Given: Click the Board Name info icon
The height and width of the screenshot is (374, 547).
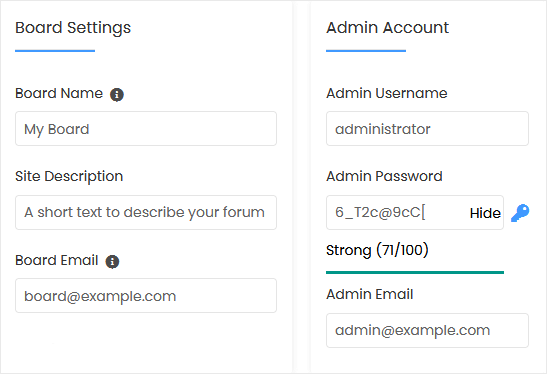Looking at the screenshot, I should [x=117, y=95].
